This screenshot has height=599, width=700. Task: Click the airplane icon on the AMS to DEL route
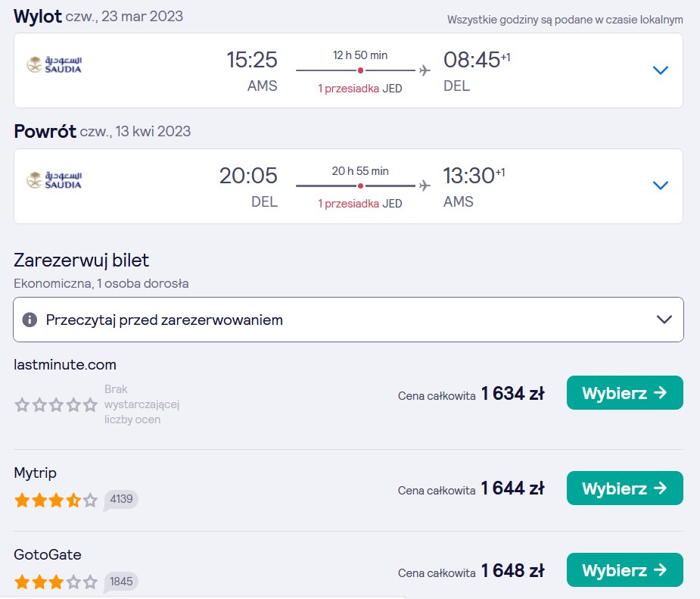(x=425, y=70)
